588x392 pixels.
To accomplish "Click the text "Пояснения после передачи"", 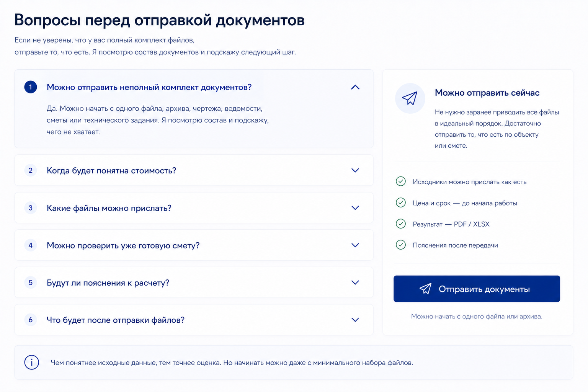I will tap(455, 245).
